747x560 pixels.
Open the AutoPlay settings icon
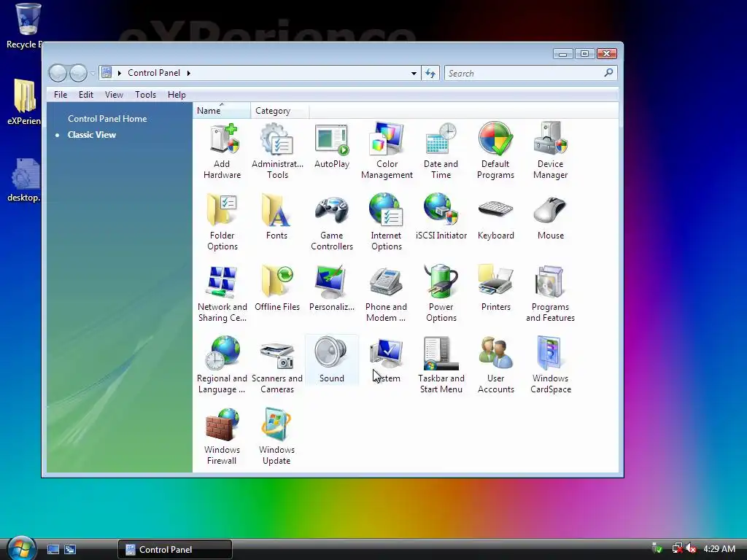click(x=332, y=146)
